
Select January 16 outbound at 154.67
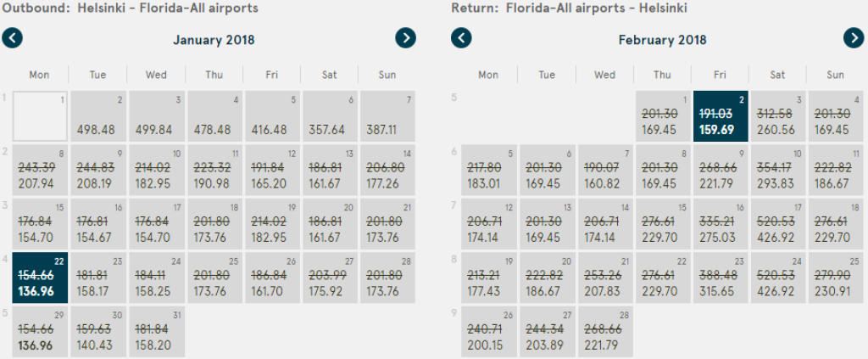coord(98,225)
